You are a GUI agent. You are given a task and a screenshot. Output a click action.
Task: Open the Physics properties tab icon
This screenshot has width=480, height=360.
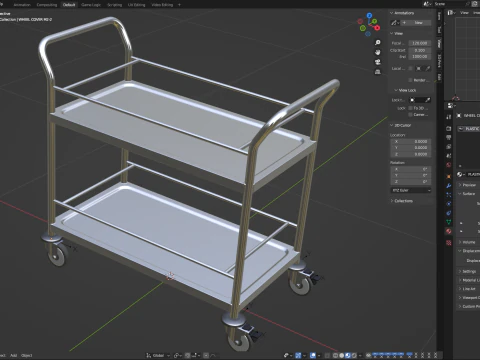449,204
